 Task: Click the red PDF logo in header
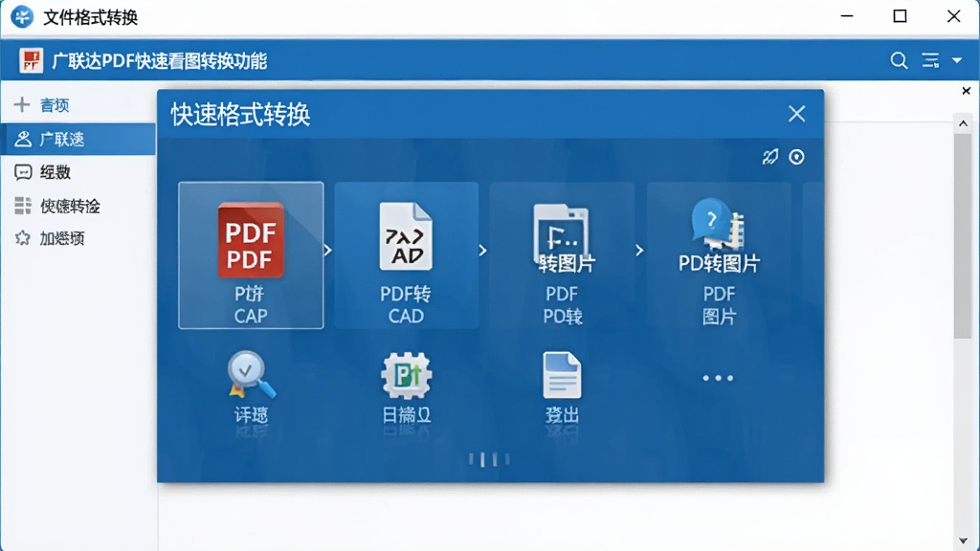click(31, 60)
